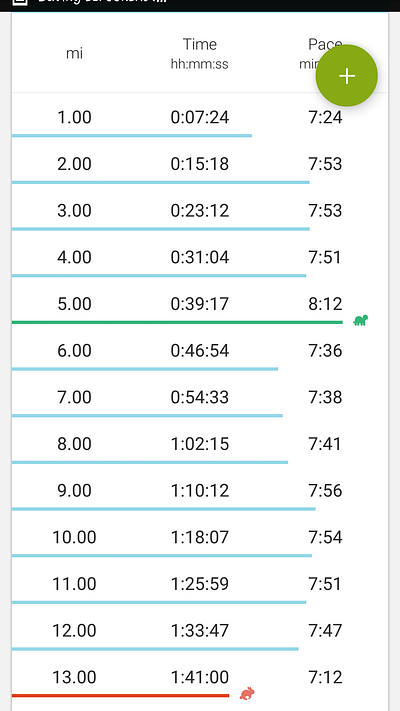
Task: Tap the green turtle slowest-split icon
Action: coord(361,321)
